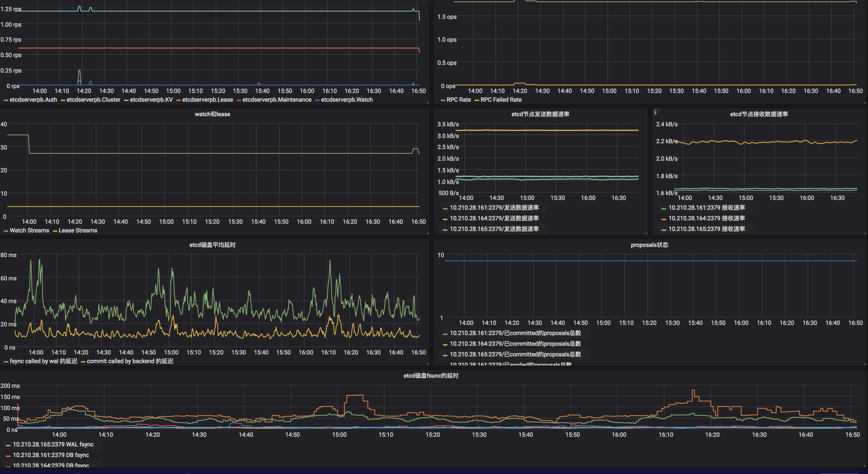This screenshot has height=474, width=868.
Task: Toggle the Watch Streams legend series
Action: (29, 230)
